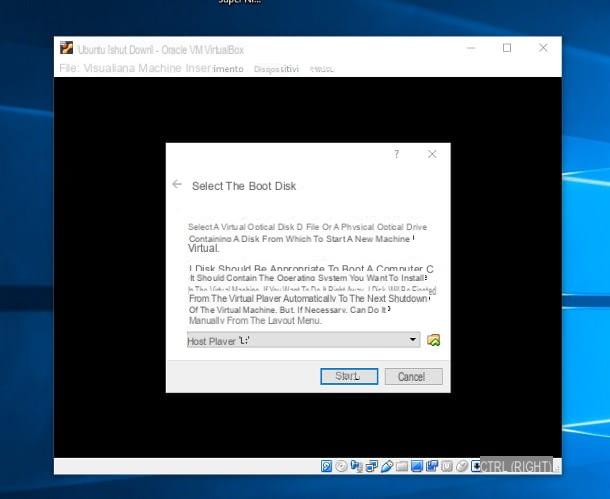This screenshot has width=610, height=499.
Task: Click the back arrow in the boot disk dialog
Action: click(x=177, y=184)
